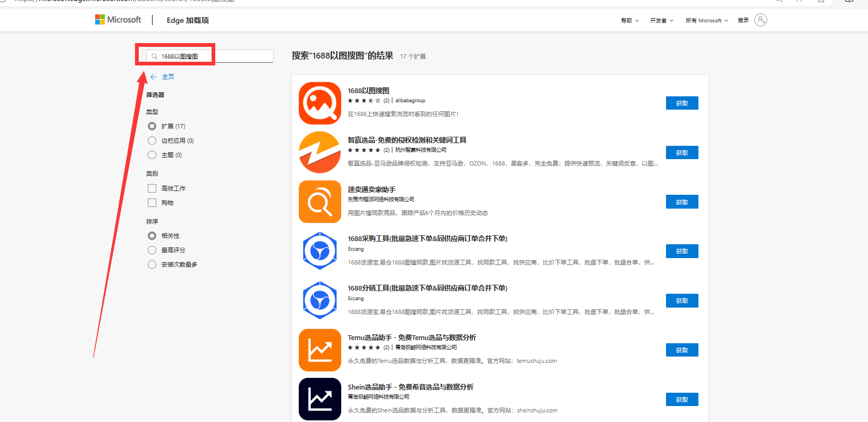Click the 杭州智赢科技有限公司 publisher name
This screenshot has width=868, height=422.
coord(421,150)
